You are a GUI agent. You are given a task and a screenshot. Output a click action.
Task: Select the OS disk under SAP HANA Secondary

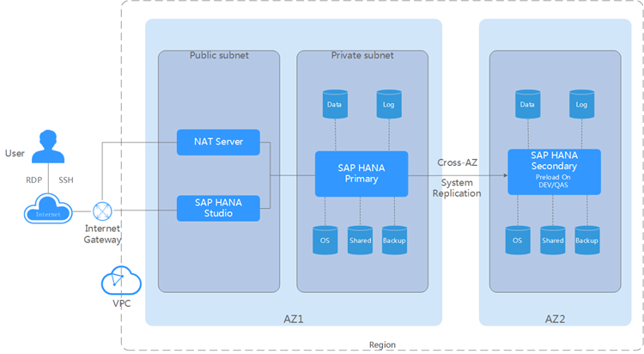pyautogui.click(x=518, y=240)
